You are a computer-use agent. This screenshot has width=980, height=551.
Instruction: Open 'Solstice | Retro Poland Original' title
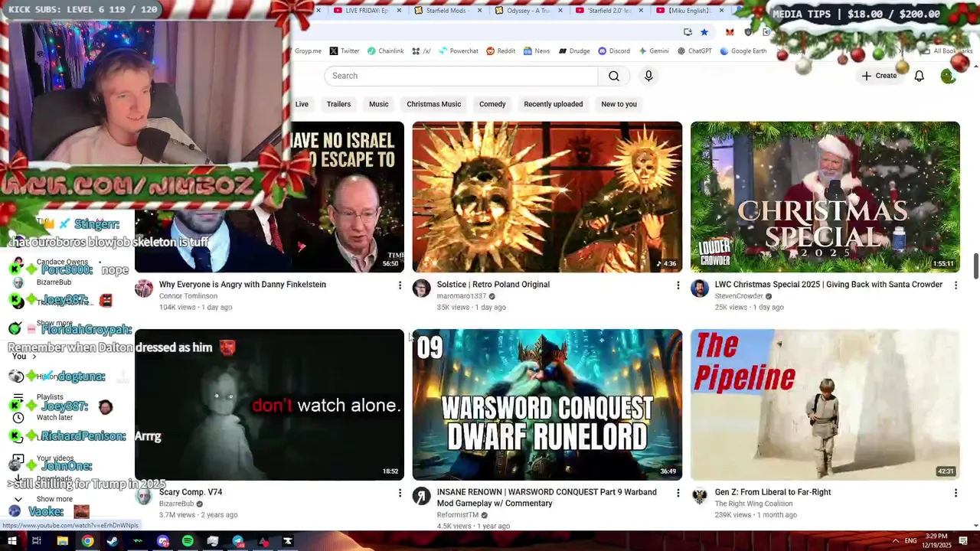tap(493, 285)
